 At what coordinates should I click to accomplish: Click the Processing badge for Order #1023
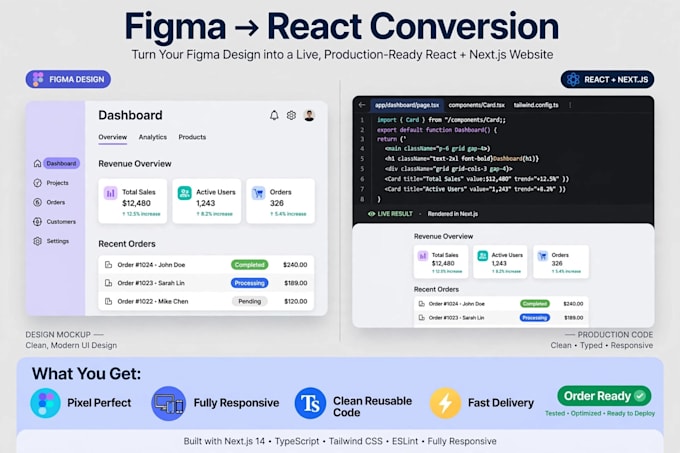click(x=249, y=283)
